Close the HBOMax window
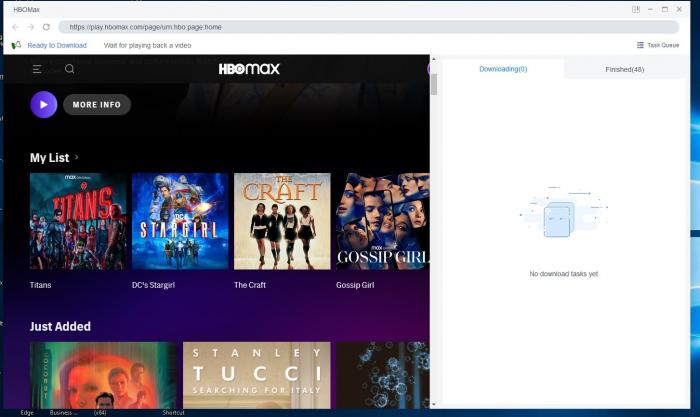 [x=679, y=9]
